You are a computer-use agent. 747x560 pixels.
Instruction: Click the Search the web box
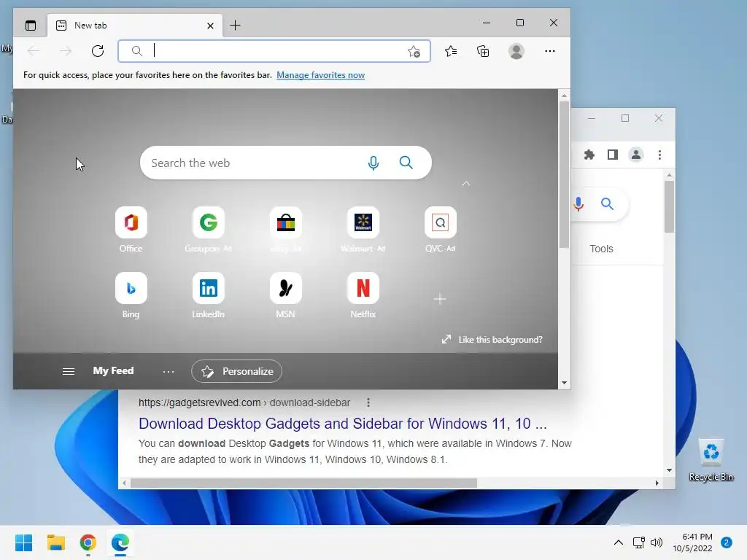pos(286,163)
